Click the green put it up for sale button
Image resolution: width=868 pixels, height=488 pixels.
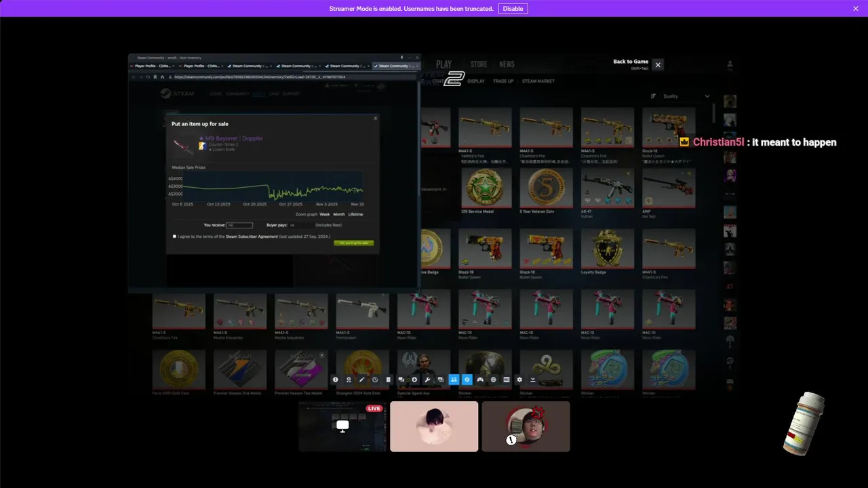click(x=353, y=243)
